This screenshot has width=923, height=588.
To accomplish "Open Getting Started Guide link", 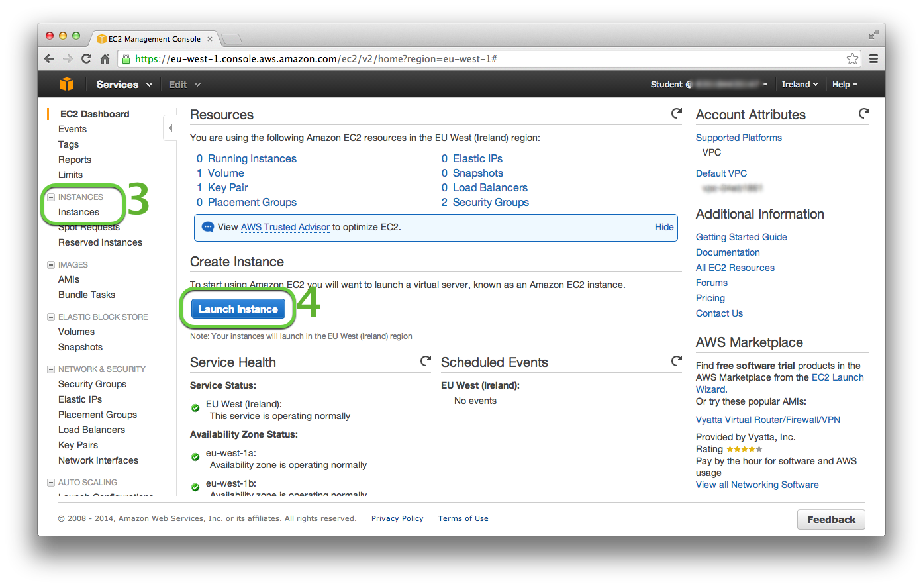I will tap(741, 237).
